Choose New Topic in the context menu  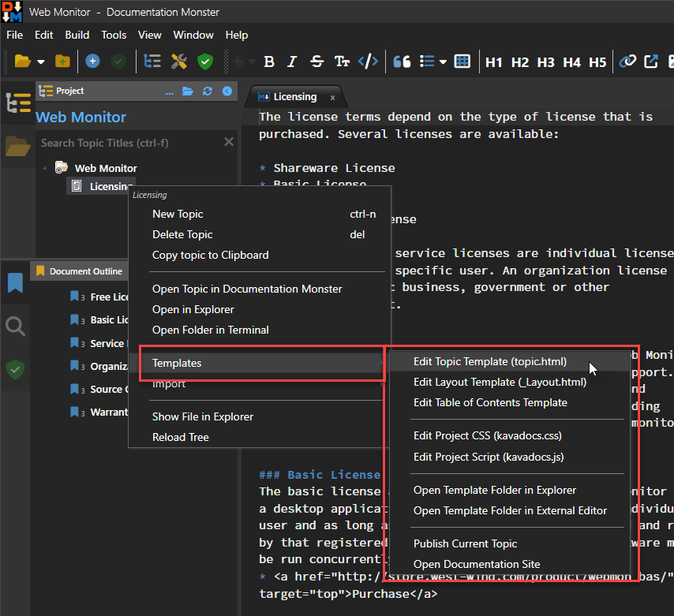pyautogui.click(x=260, y=214)
